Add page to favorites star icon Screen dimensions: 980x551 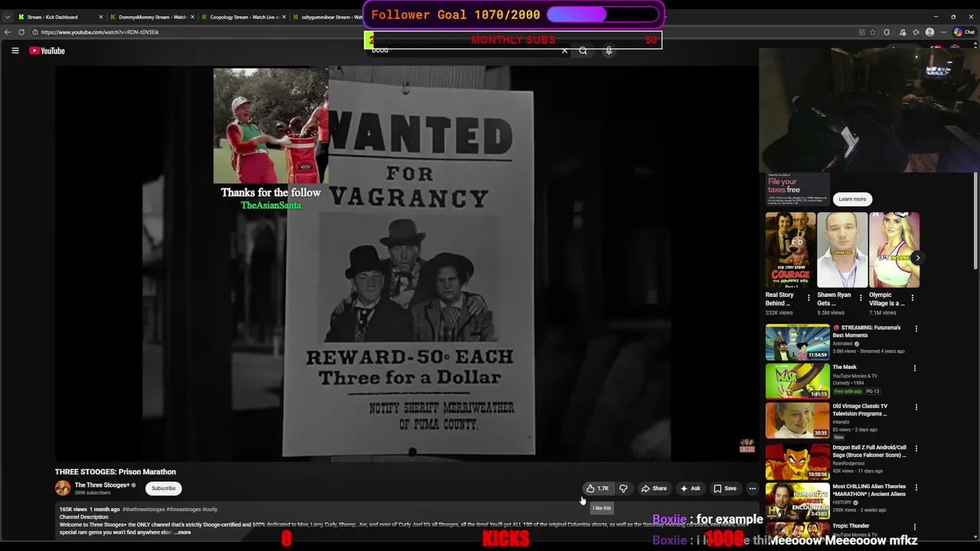pos(874,32)
